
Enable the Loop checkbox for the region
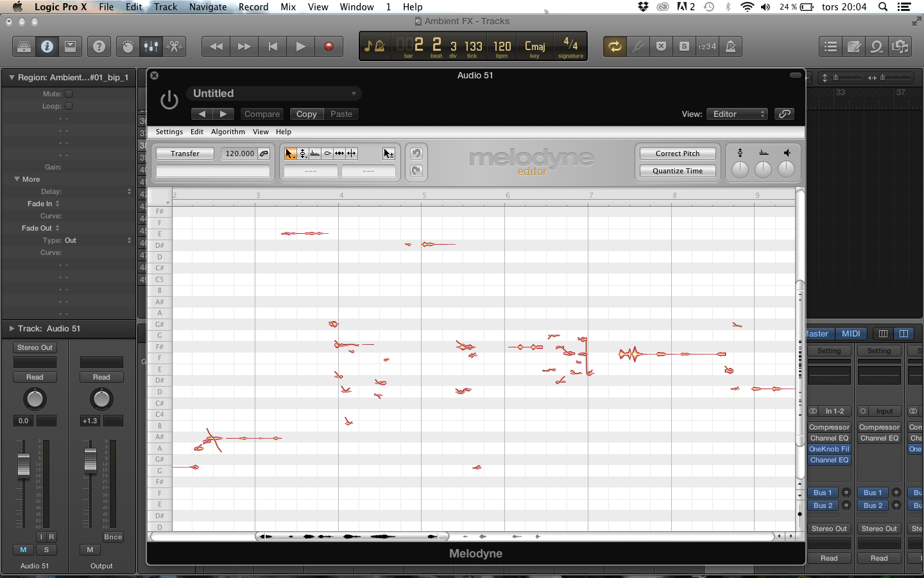click(69, 106)
